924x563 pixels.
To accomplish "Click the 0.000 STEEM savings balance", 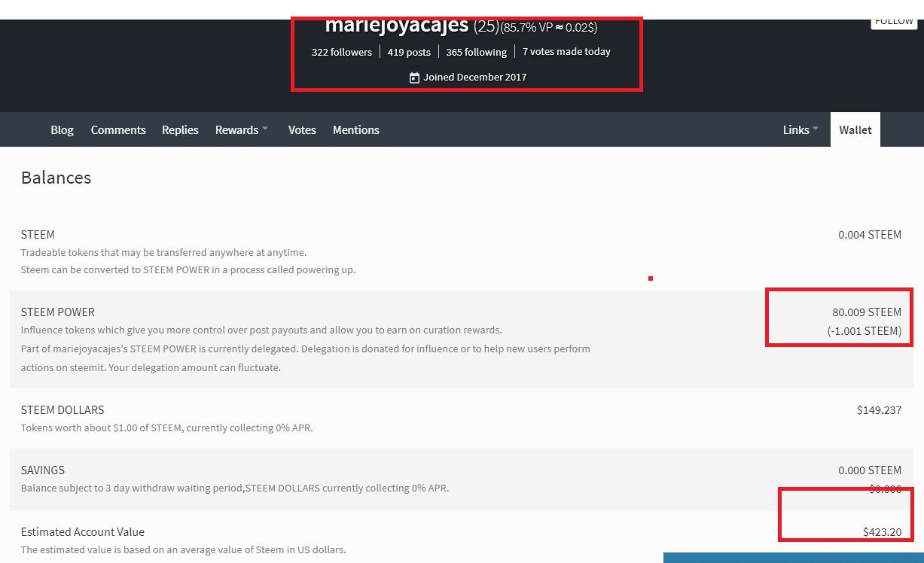I will tap(870, 470).
